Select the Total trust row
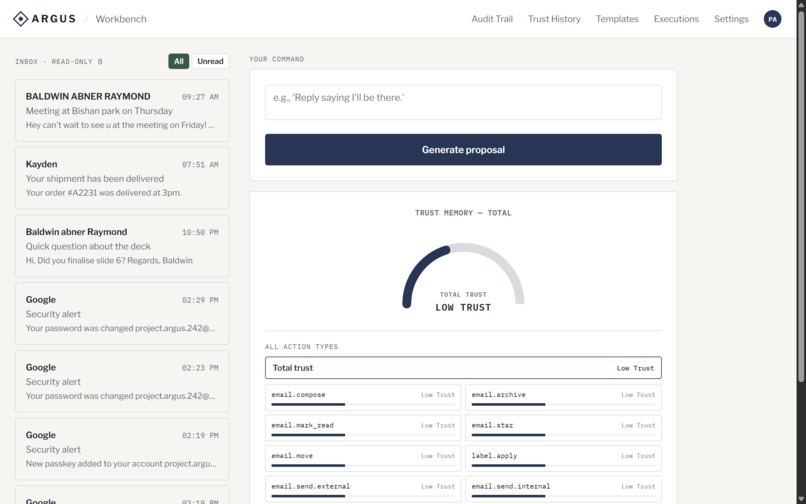 463,368
